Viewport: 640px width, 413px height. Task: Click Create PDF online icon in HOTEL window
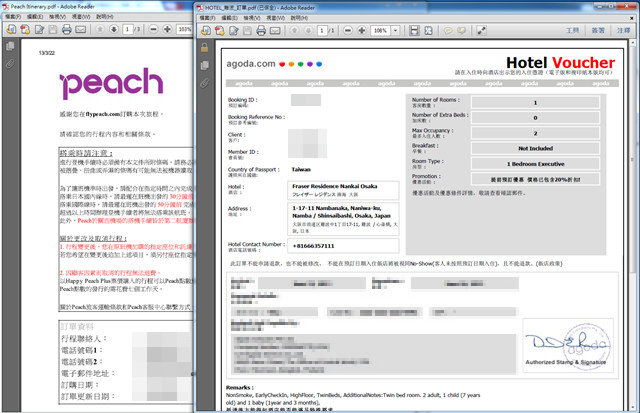coord(220,31)
